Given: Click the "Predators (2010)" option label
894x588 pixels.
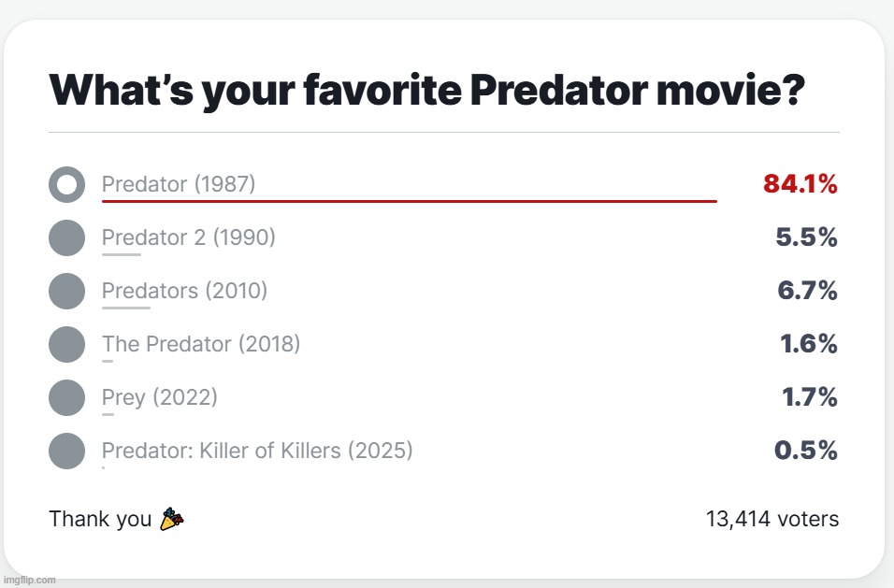Looking at the screenshot, I should tap(184, 291).
